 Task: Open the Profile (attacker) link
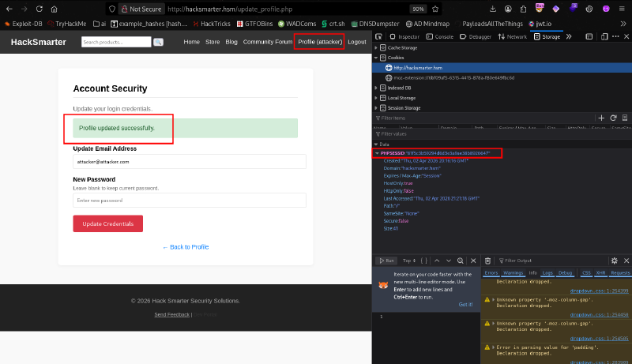point(320,42)
